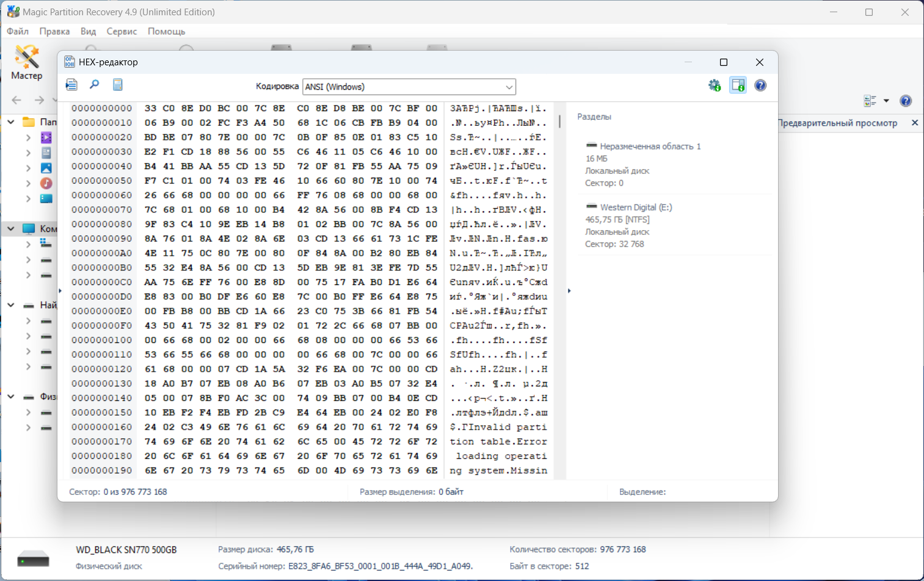Launch the Мастер recovery wizard
This screenshot has height=581, width=924.
(x=27, y=62)
